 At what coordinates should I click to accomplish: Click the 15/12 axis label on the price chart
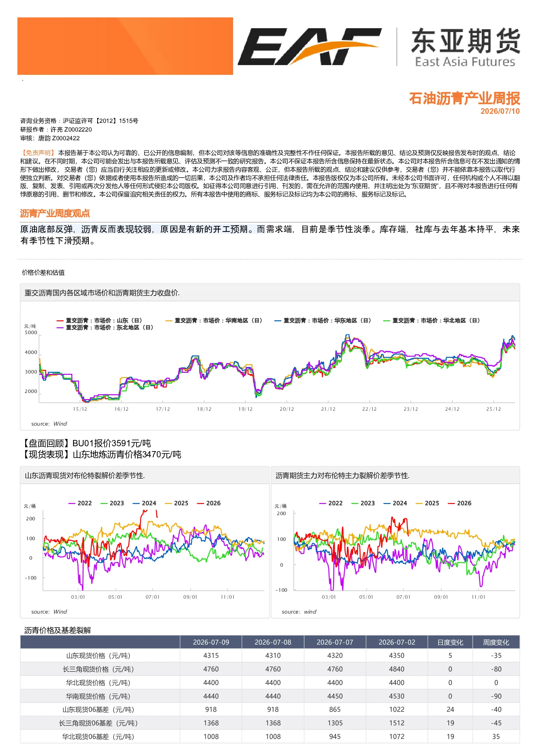(x=80, y=409)
